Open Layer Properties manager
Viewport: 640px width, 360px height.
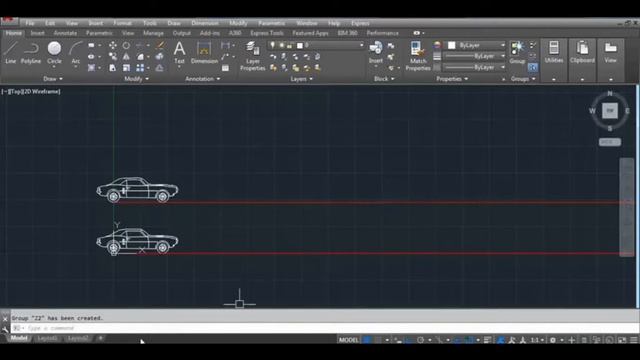(x=253, y=56)
